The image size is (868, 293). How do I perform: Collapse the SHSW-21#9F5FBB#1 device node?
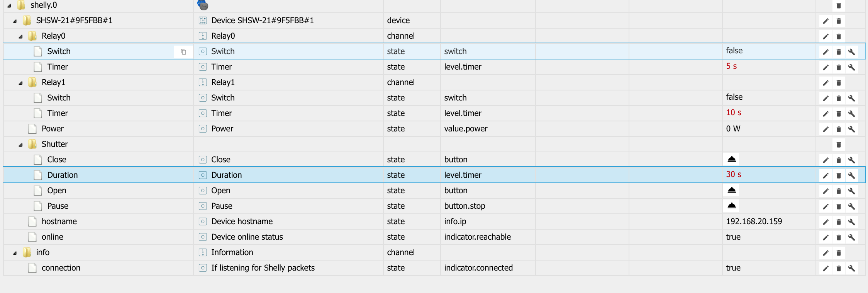[15, 21]
